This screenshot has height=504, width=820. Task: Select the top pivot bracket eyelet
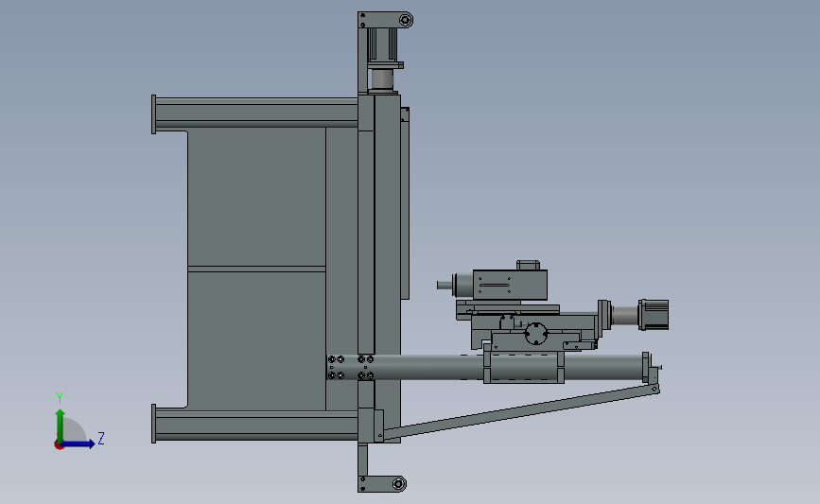(x=406, y=21)
